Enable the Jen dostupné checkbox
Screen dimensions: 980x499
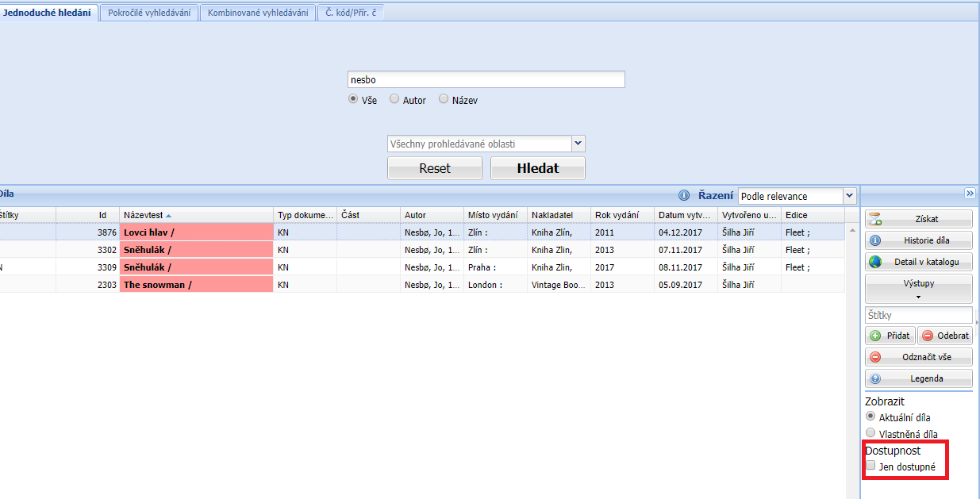pyautogui.click(x=870, y=466)
